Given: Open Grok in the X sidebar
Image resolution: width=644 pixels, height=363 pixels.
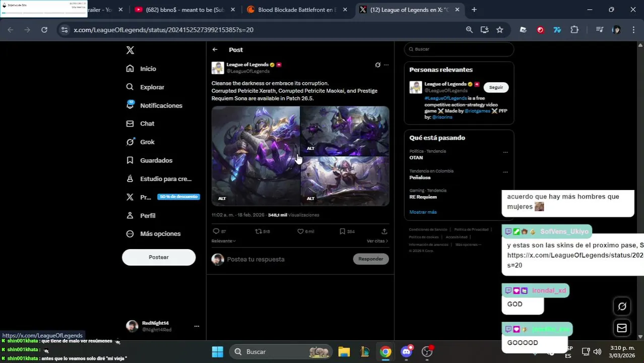Looking at the screenshot, I should click(140, 142).
